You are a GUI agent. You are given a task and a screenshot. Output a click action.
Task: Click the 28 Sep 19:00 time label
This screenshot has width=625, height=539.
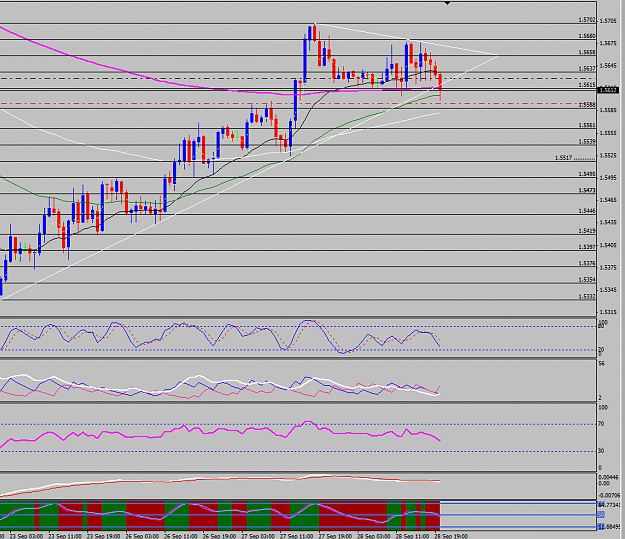[451, 536]
